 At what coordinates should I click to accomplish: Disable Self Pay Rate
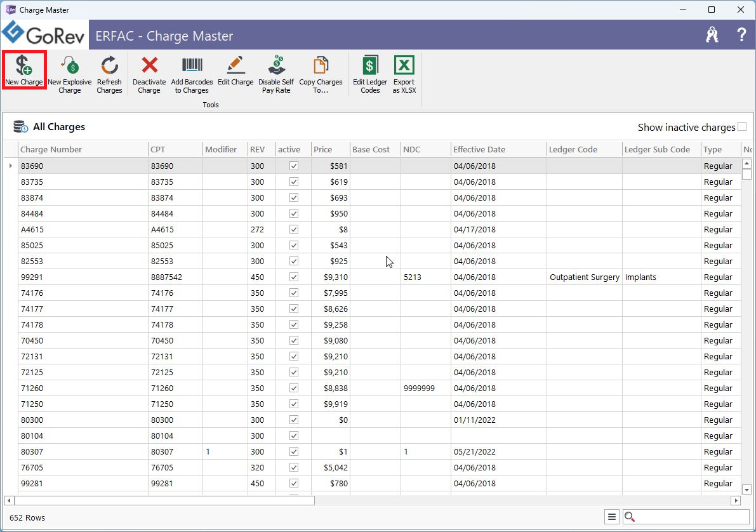pos(276,74)
